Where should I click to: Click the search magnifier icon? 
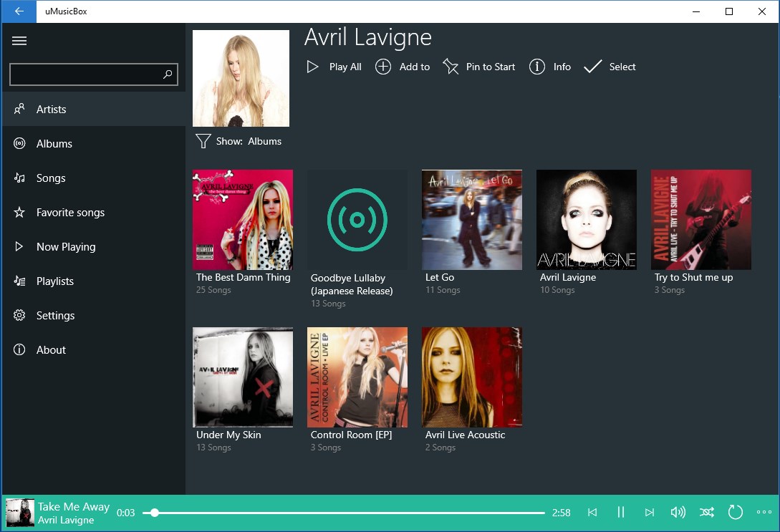coord(168,74)
